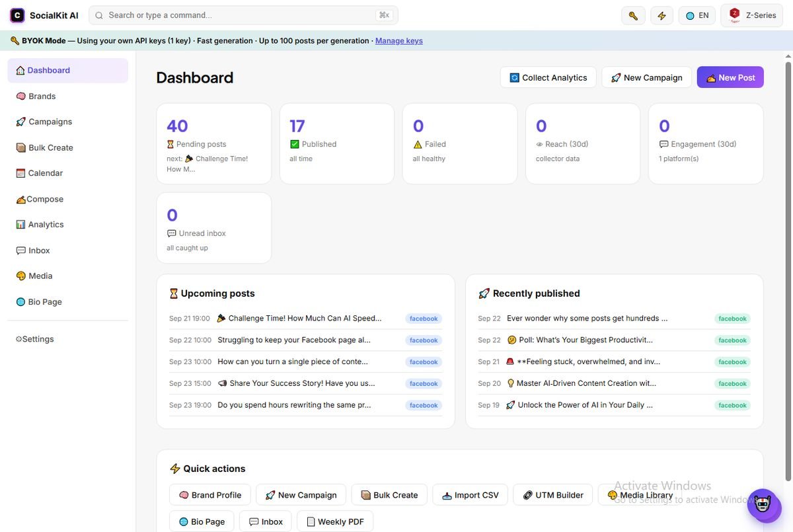Open Bulk Create in the sidebar

(67, 147)
